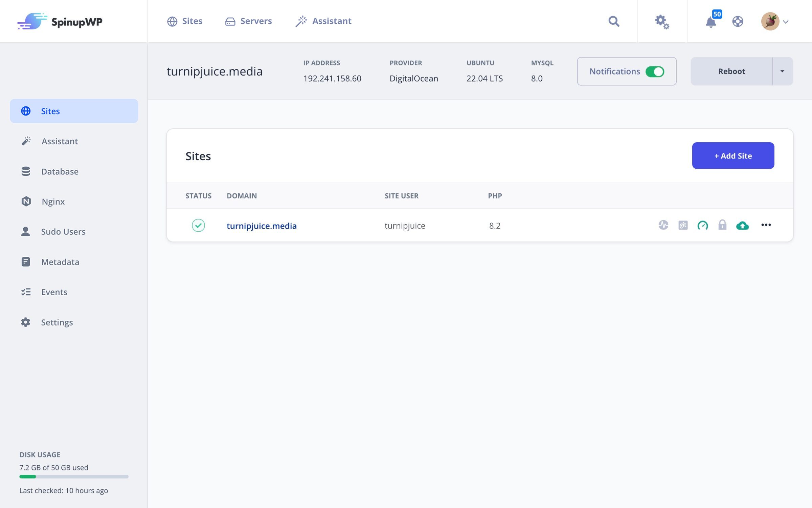812x508 pixels.
Task: Open the site health monitoring icon
Action: click(663, 225)
